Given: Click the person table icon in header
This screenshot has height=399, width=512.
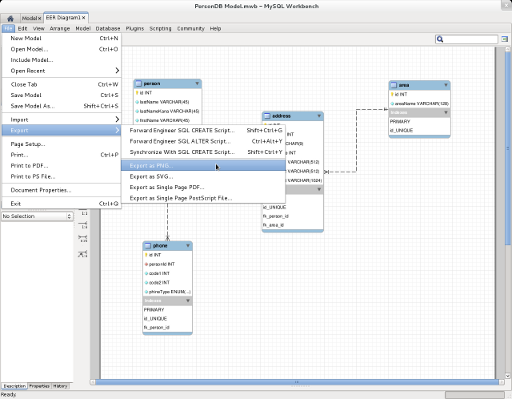Looking at the screenshot, I should coord(139,83).
